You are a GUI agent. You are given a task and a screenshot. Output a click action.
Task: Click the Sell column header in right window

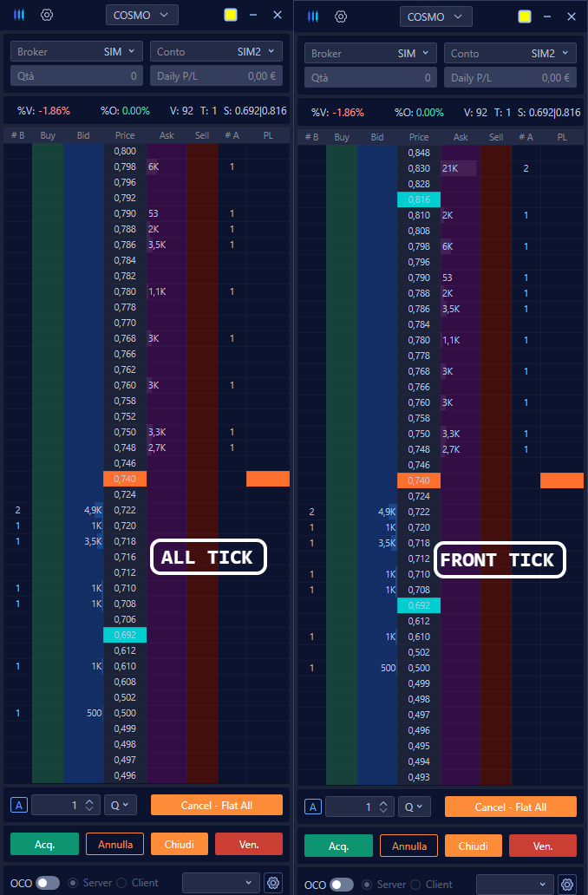point(496,137)
